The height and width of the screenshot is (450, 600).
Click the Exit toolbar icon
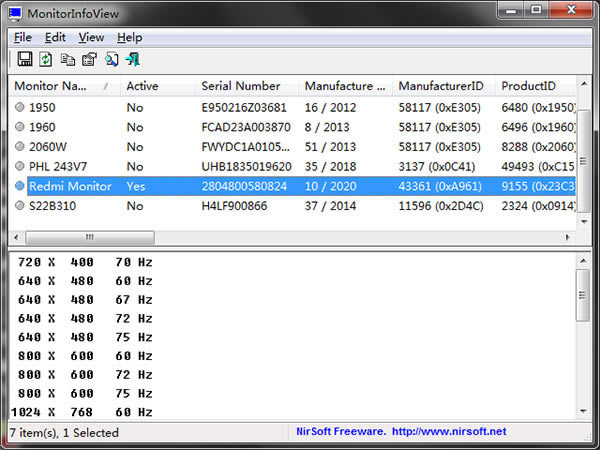coord(132,60)
